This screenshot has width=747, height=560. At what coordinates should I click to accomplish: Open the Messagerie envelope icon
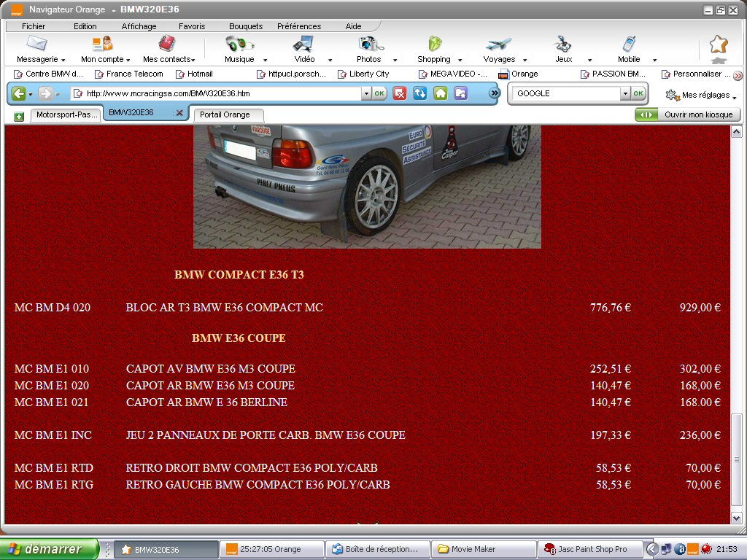[36, 43]
